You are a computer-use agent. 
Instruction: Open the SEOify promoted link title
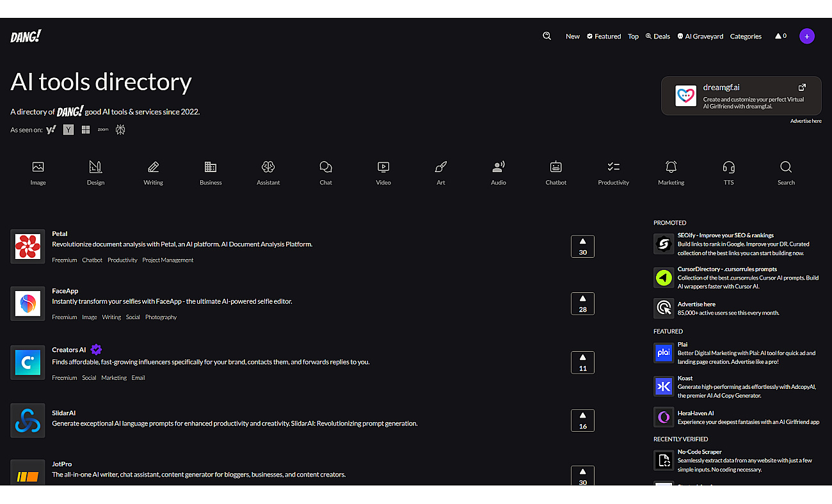[726, 235]
